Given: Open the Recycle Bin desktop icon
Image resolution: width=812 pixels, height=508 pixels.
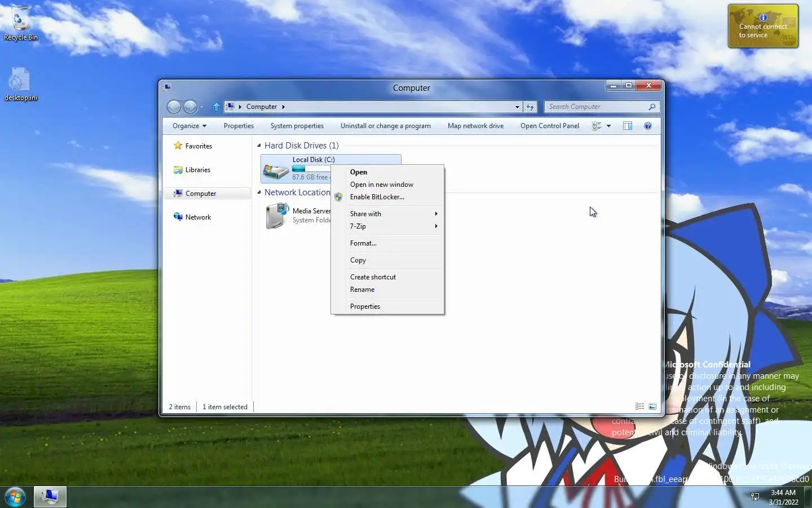Looking at the screenshot, I should pyautogui.click(x=21, y=23).
